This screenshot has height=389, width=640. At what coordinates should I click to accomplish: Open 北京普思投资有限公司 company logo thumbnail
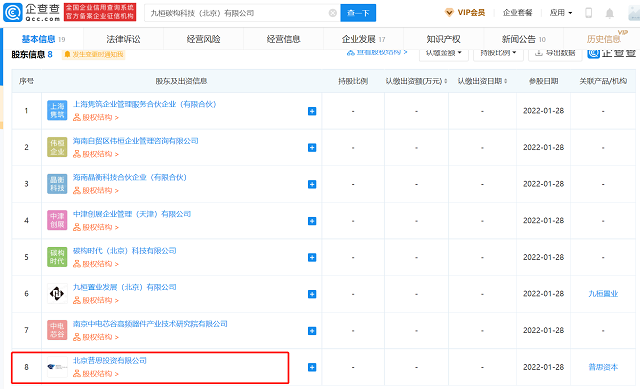click(57, 367)
